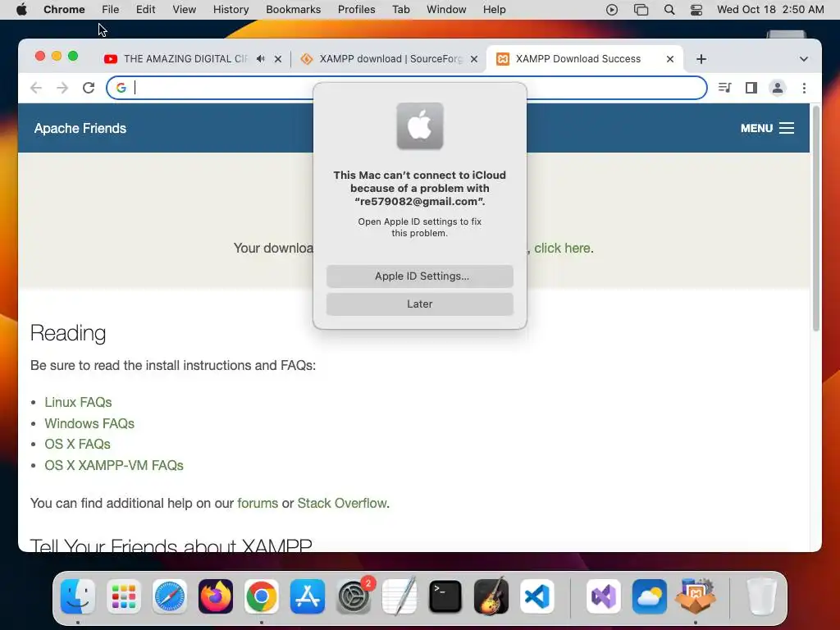Open the Apple menu
Screen dimensions: 840x630
(21, 10)
